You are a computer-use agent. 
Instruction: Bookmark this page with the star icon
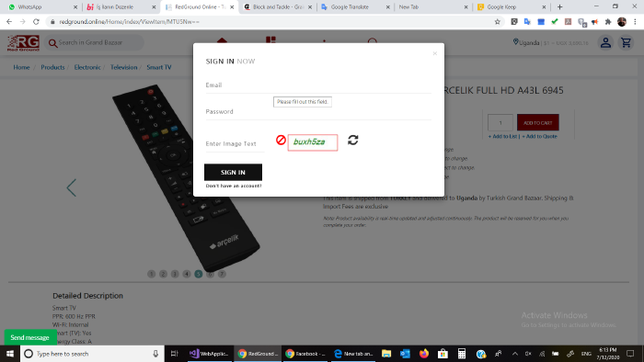pos(498,22)
